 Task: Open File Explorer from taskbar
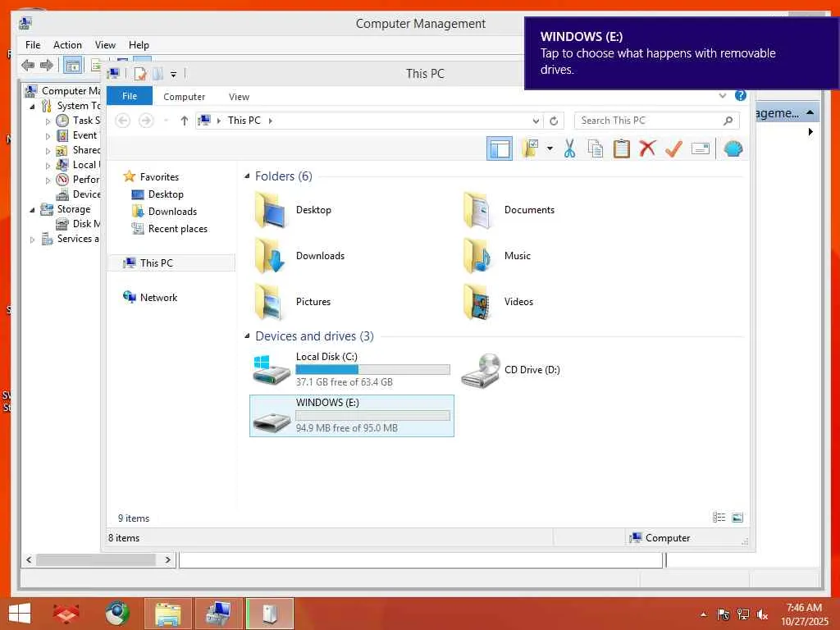point(167,614)
